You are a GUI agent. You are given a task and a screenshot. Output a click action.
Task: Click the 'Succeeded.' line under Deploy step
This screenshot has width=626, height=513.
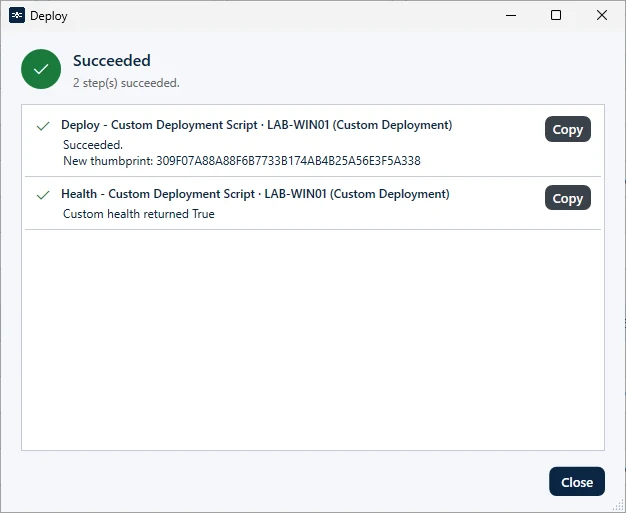pyautogui.click(x=93, y=145)
